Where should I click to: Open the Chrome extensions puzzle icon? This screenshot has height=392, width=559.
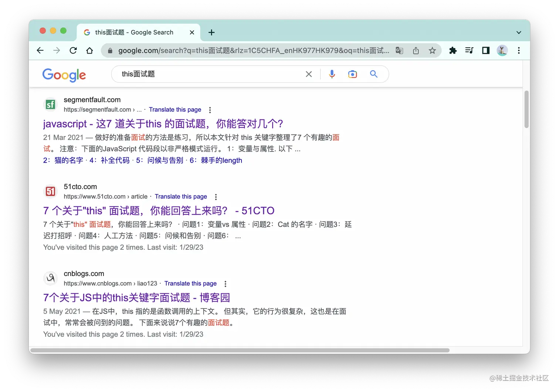tap(453, 51)
